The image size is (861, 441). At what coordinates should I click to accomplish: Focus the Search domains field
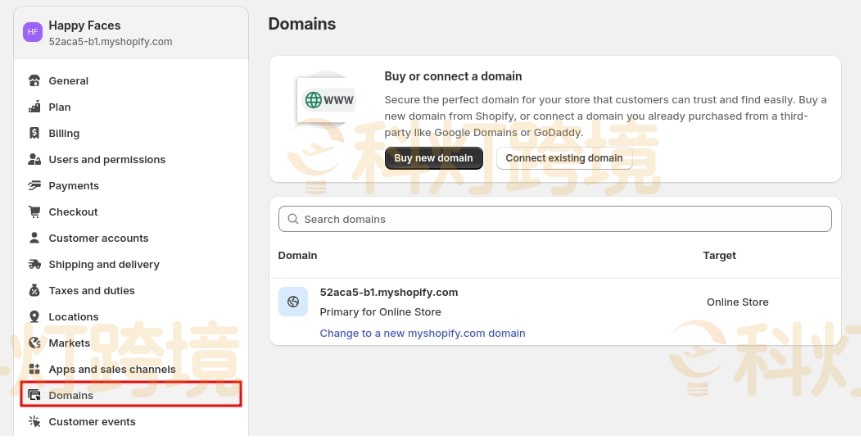tap(555, 219)
